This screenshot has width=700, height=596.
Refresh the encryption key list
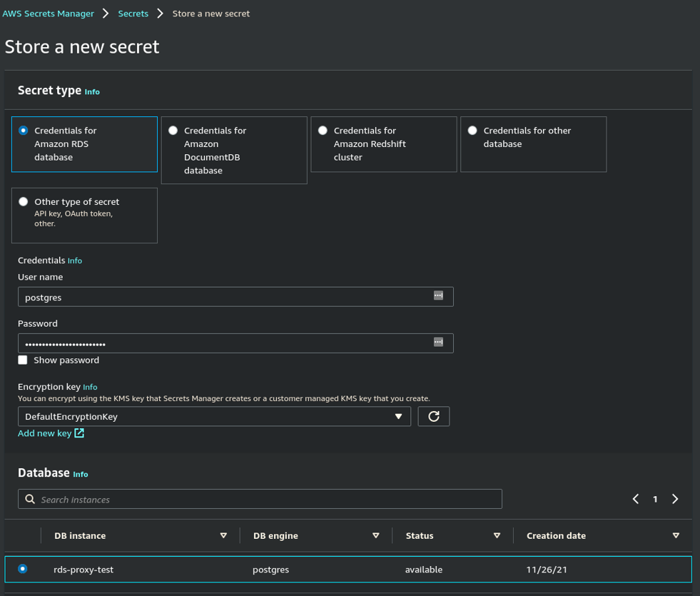[x=434, y=416]
